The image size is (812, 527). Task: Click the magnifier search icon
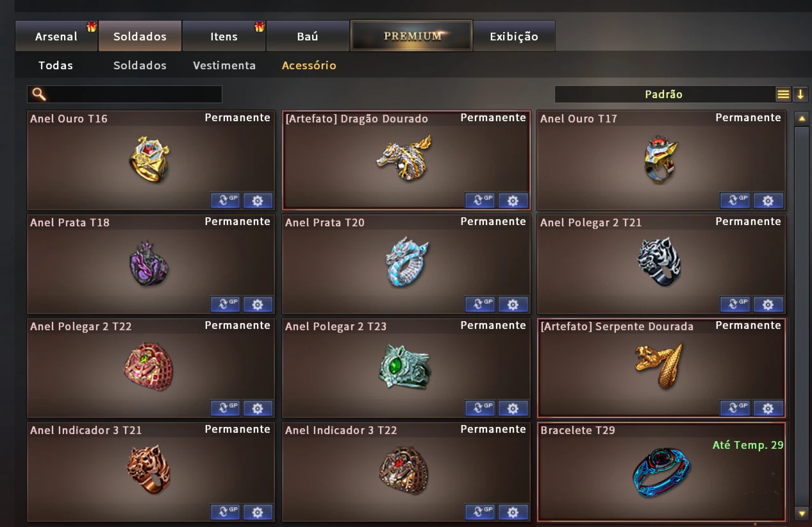tap(39, 94)
